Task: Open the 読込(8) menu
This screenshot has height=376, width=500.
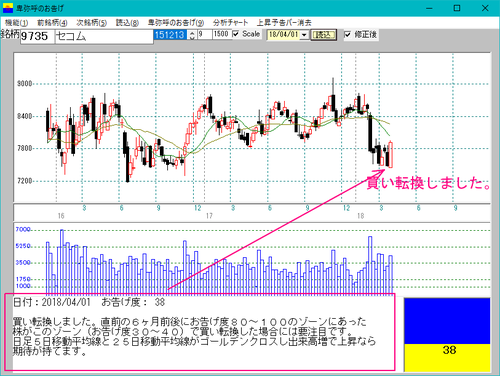Action: pyautogui.click(x=127, y=23)
